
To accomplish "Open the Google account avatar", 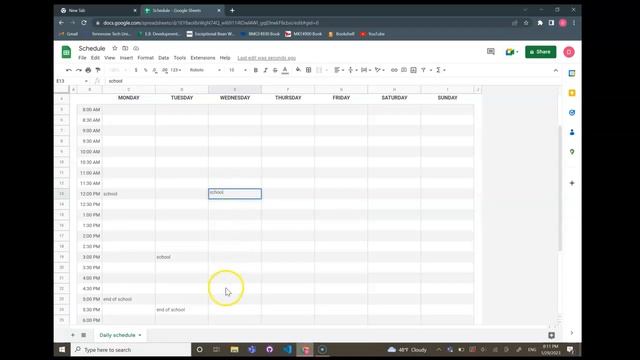I will [x=569, y=52].
